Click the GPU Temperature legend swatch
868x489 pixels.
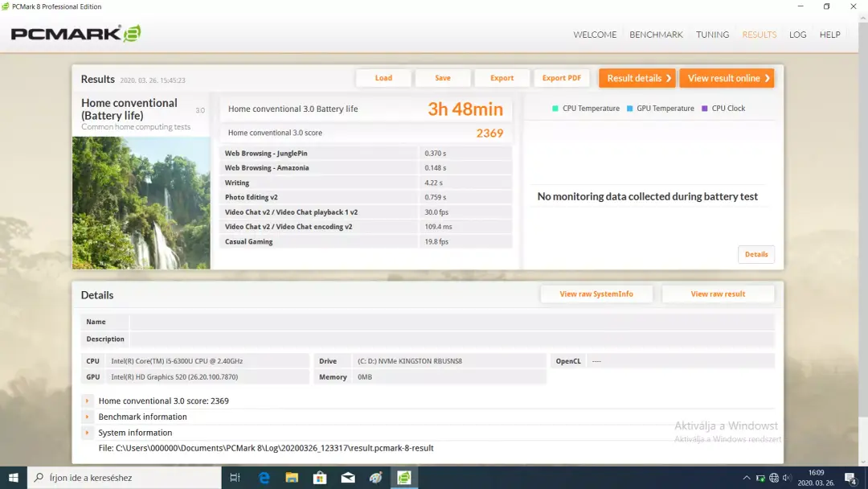pyautogui.click(x=629, y=109)
